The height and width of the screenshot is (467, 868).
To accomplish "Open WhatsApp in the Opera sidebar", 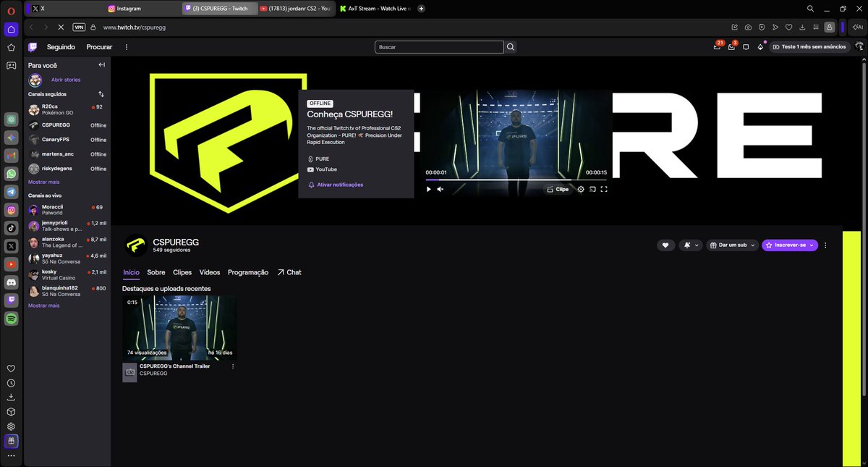I will [x=12, y=174].
